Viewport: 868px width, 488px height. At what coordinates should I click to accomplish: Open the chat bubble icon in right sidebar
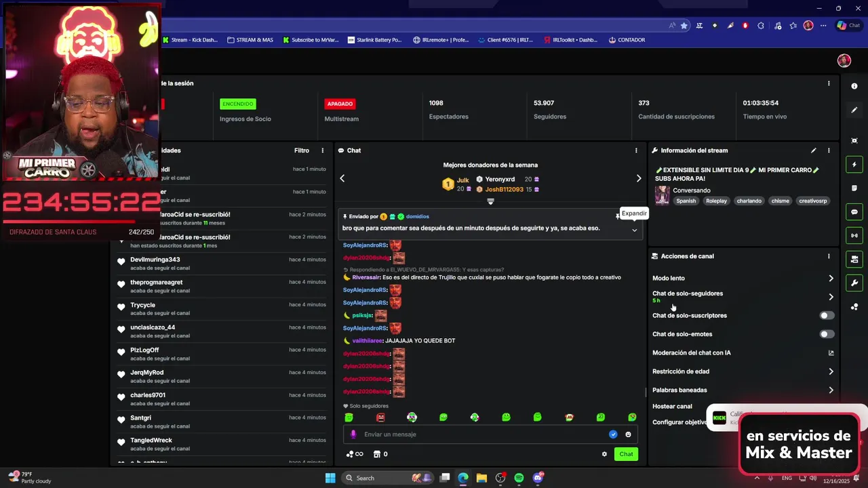[854, 212]
